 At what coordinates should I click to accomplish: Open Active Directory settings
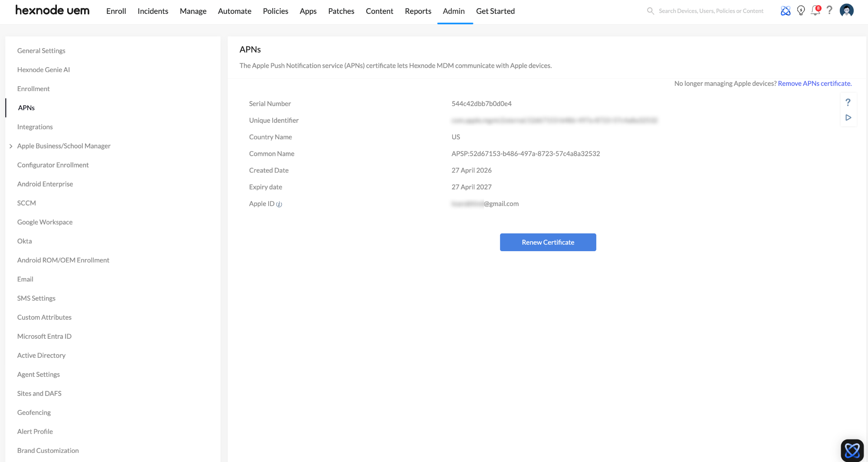coord(41,356)
